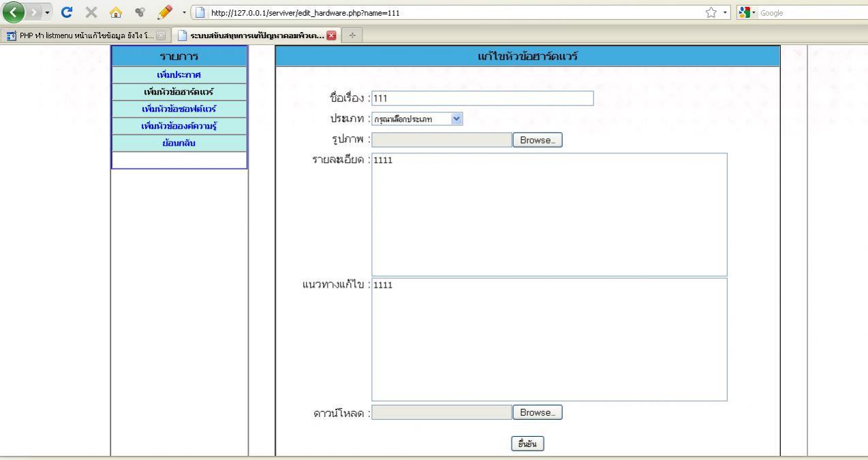This screenshot has height=460, width=868.
Task: Click inside the แนวทางแก้ไข text area
Action: [x=549, y=339]
